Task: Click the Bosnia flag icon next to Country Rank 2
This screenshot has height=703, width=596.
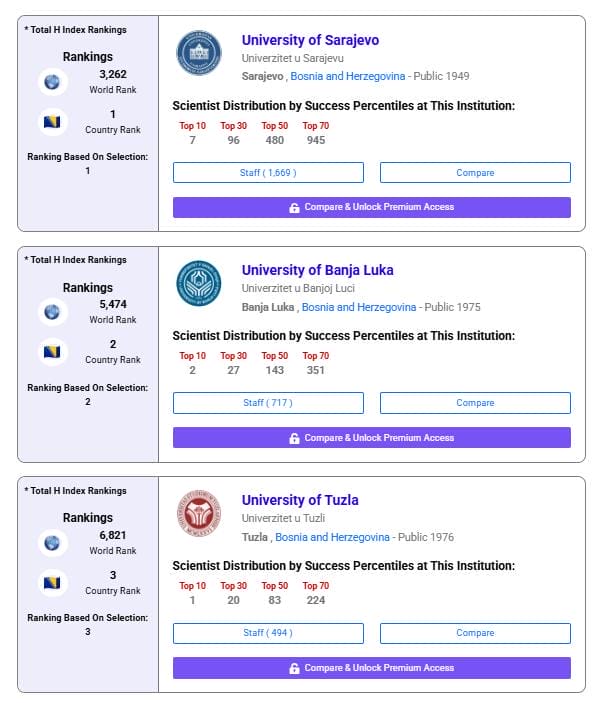Action: pyautogui.click(x=52, y=352)
